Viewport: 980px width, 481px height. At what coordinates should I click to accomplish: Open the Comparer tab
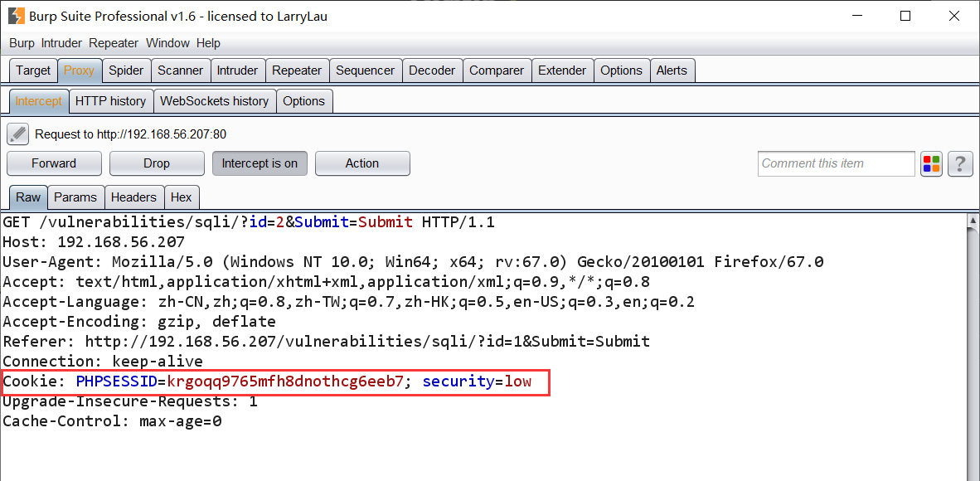(x=497, y=70)
